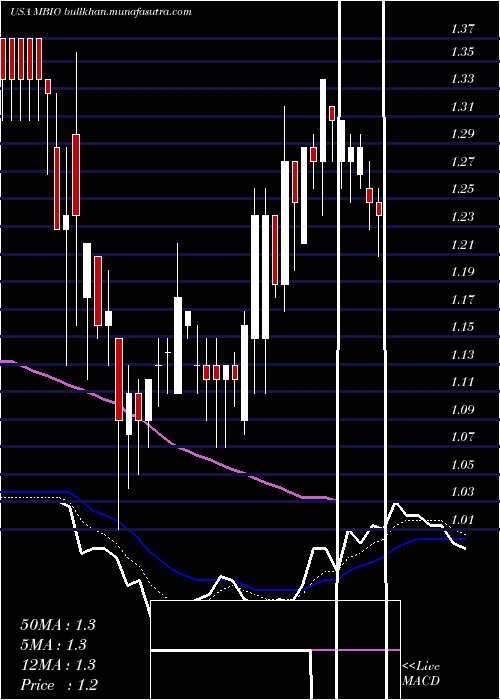The width and height of the screenshot is (500, 700).
Task: Click the long white candle from 1.15 to 1.24
Action: [255, 277]
